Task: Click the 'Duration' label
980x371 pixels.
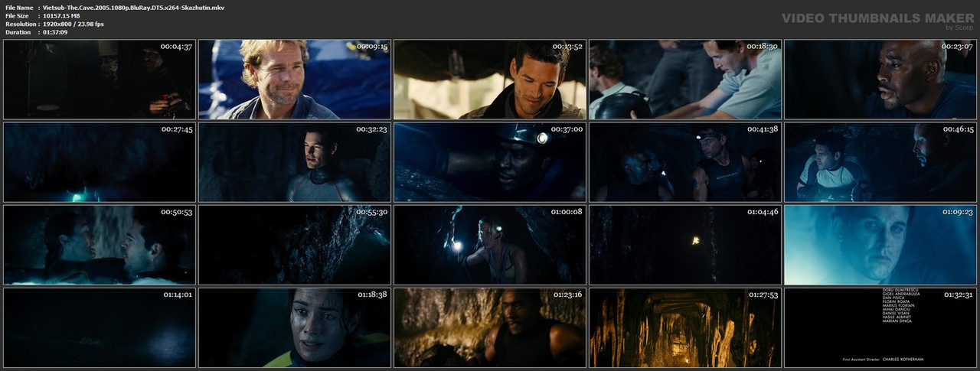Action: coord(17,33)
